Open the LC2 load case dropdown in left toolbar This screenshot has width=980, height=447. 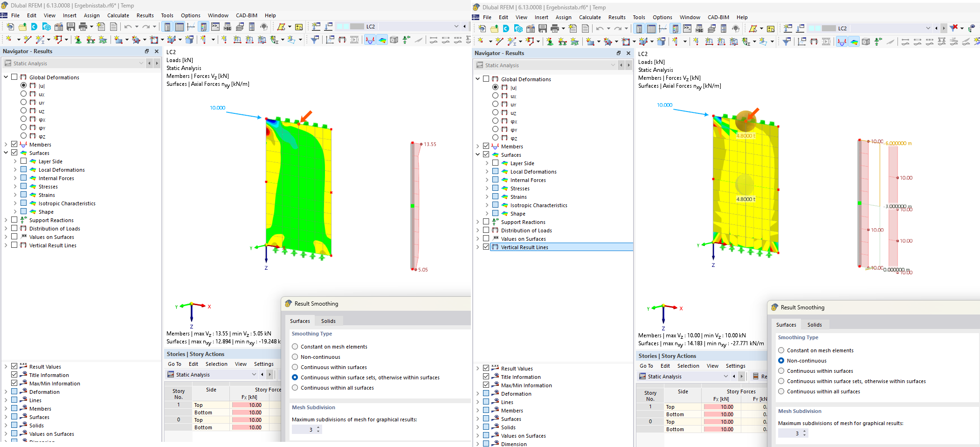(456, 27)
